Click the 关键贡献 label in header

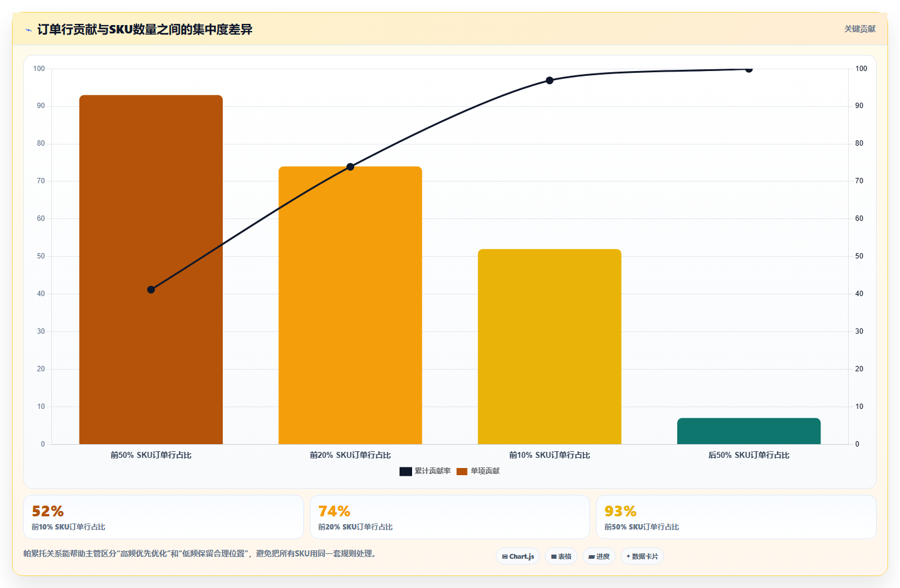click(x=859, y=29)
